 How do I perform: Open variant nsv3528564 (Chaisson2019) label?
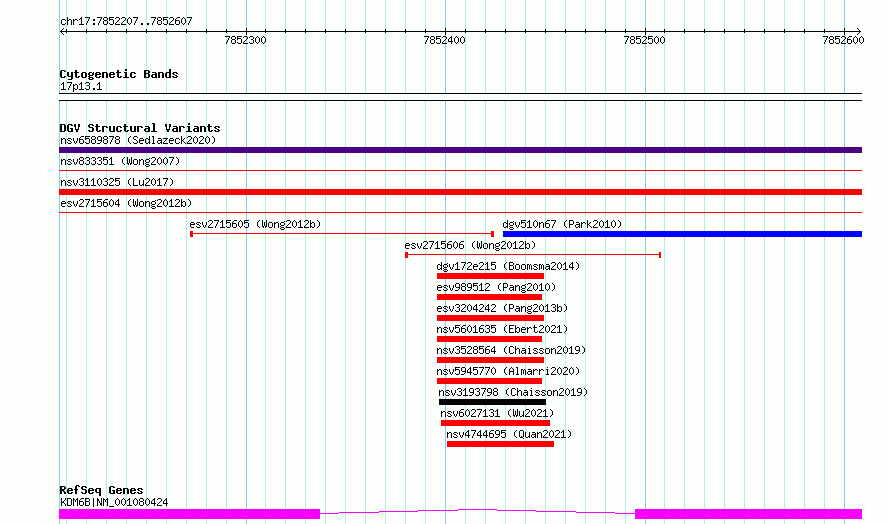pyautogui.click(x=511, y=350)
